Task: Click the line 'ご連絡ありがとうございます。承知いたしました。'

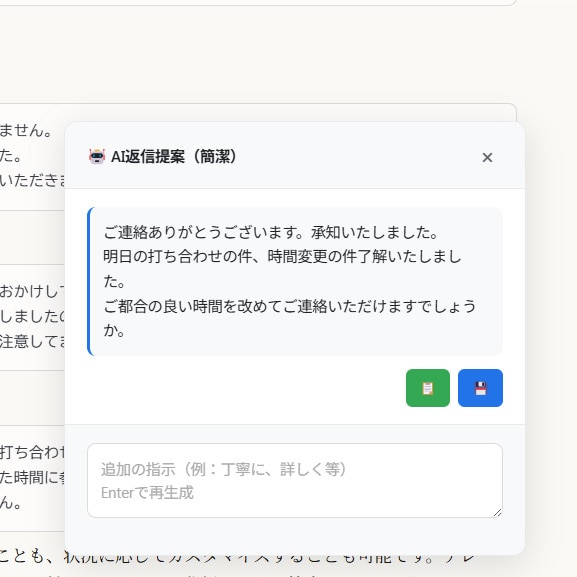Action: coord(270,233)
